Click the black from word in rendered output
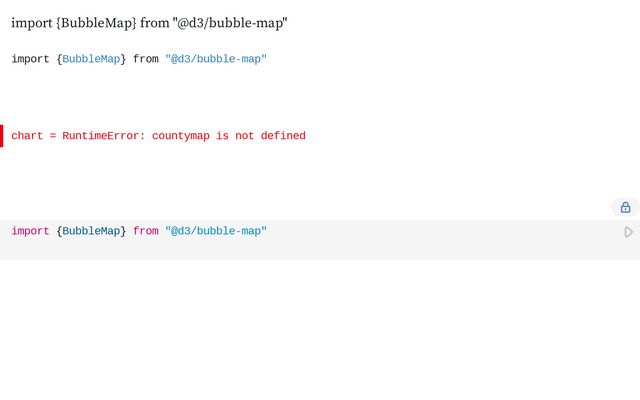 (146, 59)
